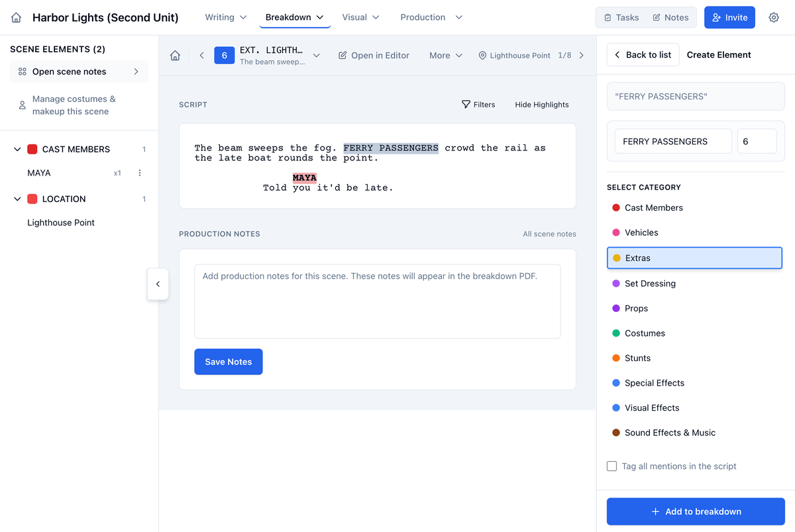
Task: Invite collaborators to the project
Action: (729, 18)
